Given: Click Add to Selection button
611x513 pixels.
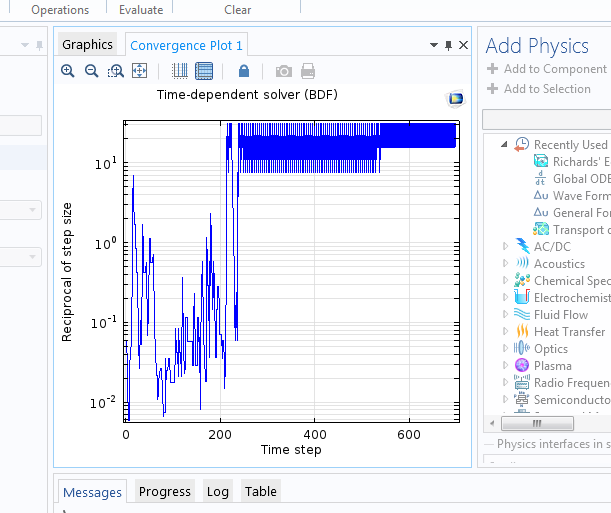Looking at the screenshot, I should click(539, 89).
